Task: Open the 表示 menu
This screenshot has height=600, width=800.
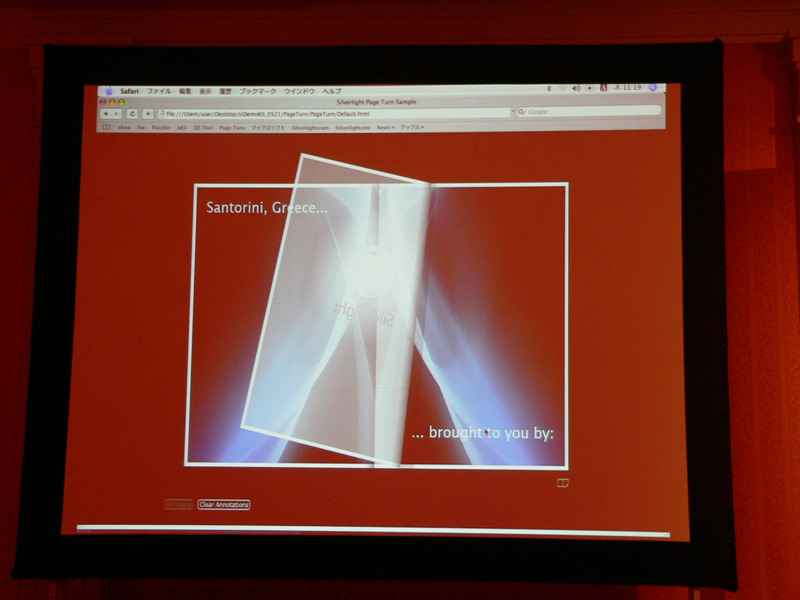Action: click(205, 91)
